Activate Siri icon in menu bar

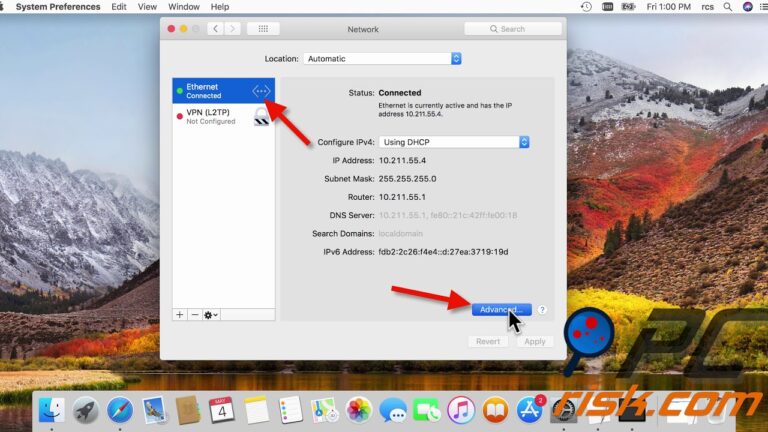pyautogui.click(x=747, y=7)
